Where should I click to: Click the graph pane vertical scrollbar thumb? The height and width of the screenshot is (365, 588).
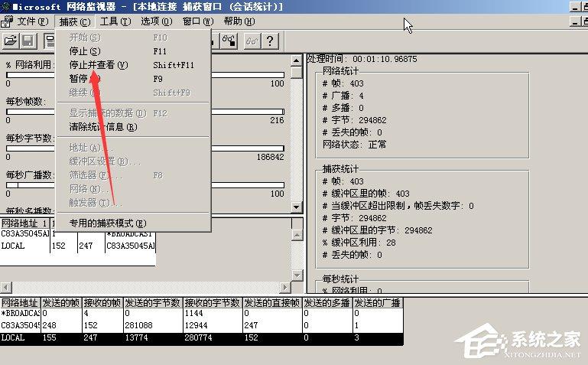point(296,72)
